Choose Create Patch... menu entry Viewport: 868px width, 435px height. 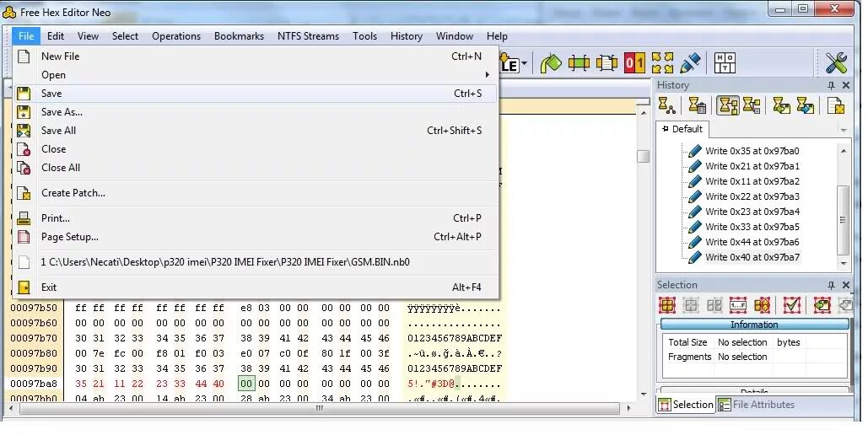tap(256, 193)
